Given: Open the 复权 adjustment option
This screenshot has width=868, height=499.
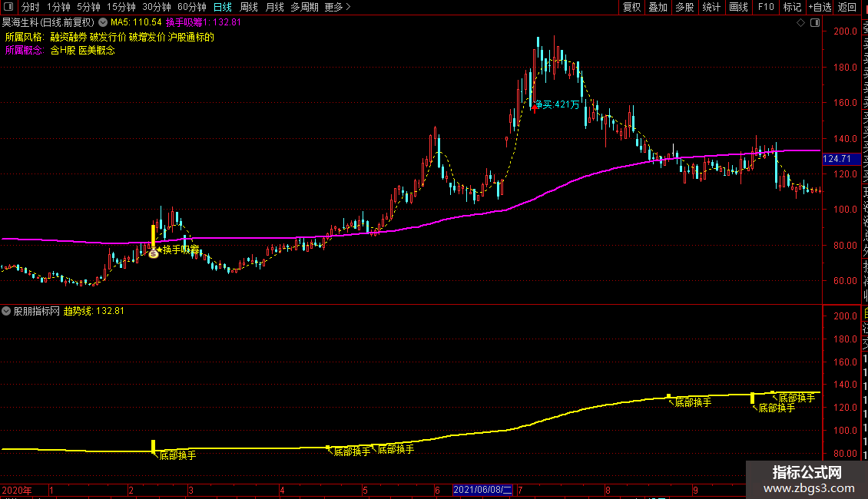Looking at the screenshot, I should [631, 7].
